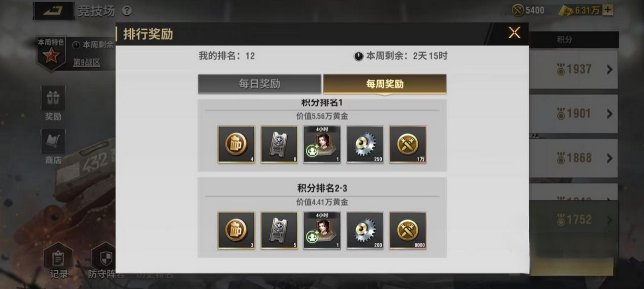Viewport: 644px width, 289px height.
Task: Tap the 4-hour officer card in rank 1
Action: pos(322,144)
